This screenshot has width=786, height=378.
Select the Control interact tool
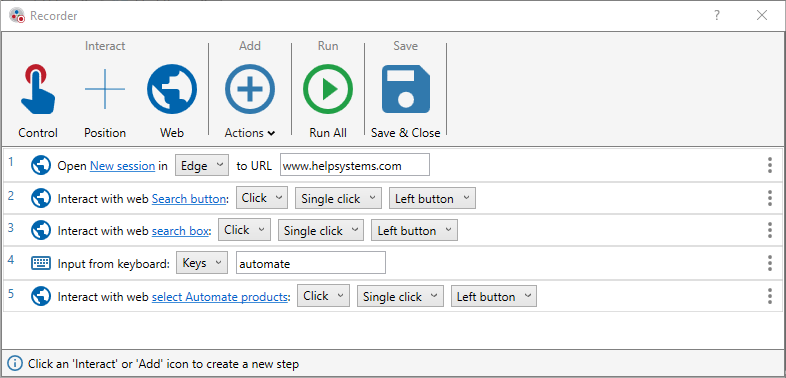[38, 90]
